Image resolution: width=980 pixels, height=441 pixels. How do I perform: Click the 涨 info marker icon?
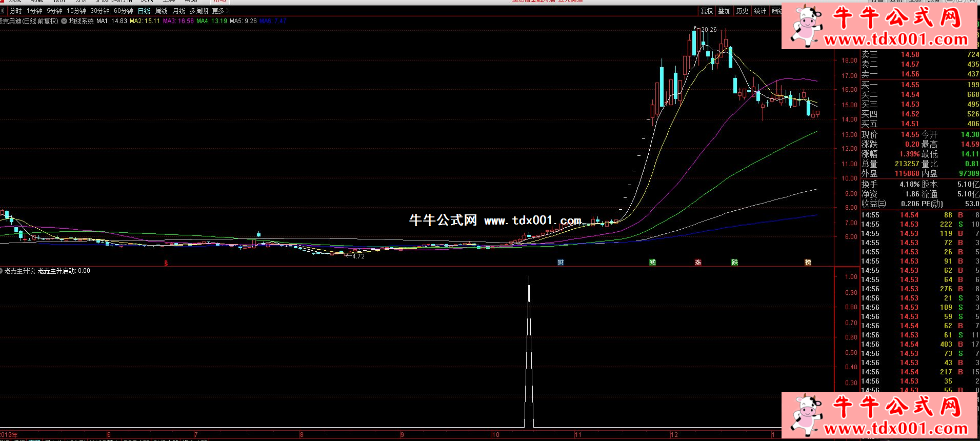pos(698,263)
